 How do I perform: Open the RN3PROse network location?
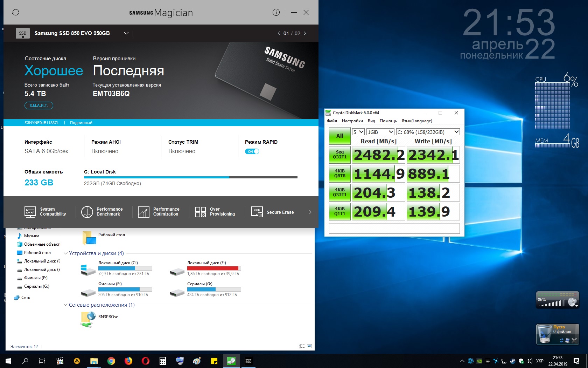click(99, 319)
